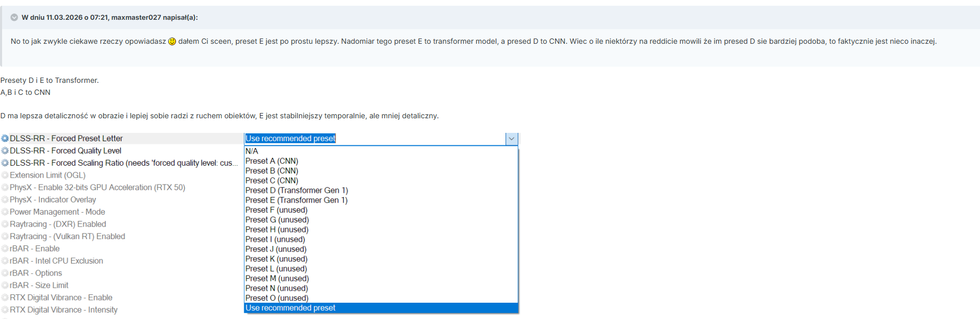This screenshot has width=980, height=322.
Task: Click gear icon next to DLSS-RR Forced Quality Level
Action: tap(5, 151)
